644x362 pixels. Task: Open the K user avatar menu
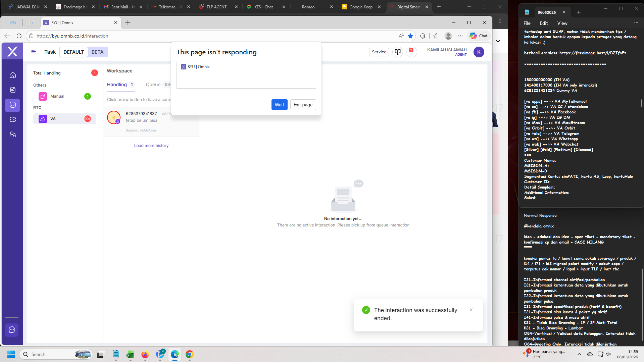click(479, 52)
